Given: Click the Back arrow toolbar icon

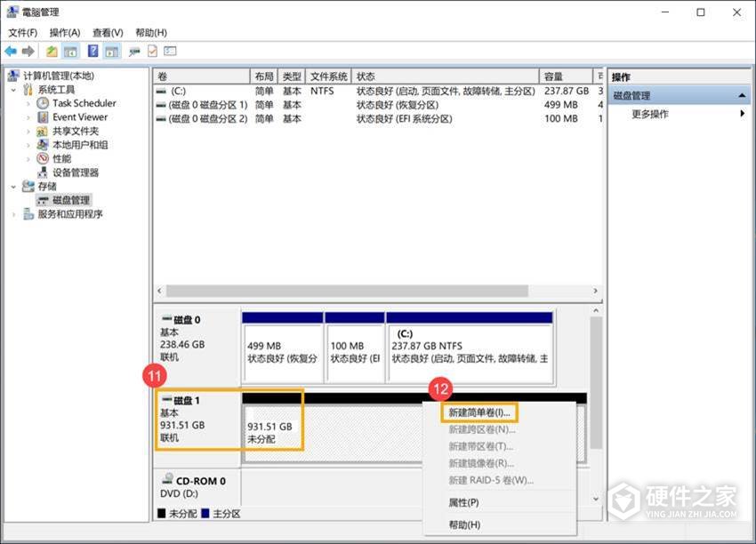Looking at the screenshot, I should (x=11, y=51).
